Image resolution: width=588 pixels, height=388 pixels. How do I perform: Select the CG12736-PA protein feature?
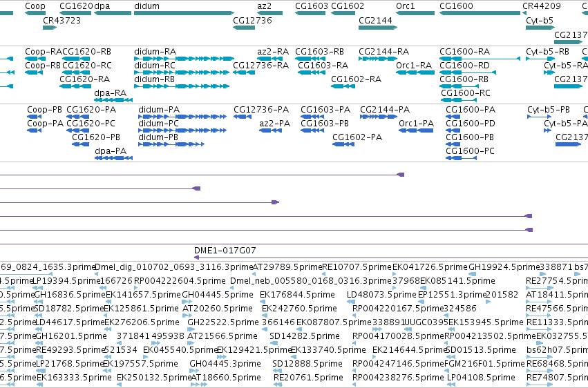[243, 117]
